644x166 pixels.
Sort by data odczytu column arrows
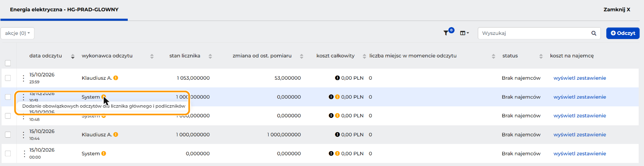pos(73,56)
